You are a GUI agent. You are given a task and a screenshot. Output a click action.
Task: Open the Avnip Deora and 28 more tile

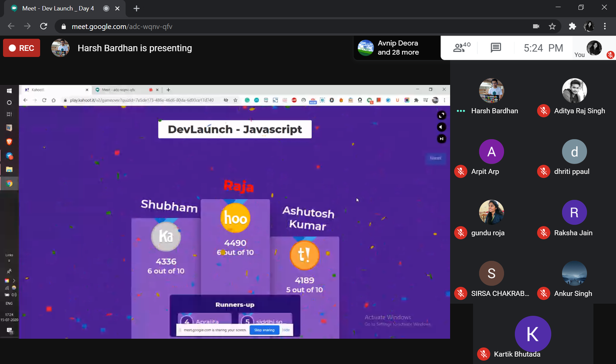tap(397, 48)
